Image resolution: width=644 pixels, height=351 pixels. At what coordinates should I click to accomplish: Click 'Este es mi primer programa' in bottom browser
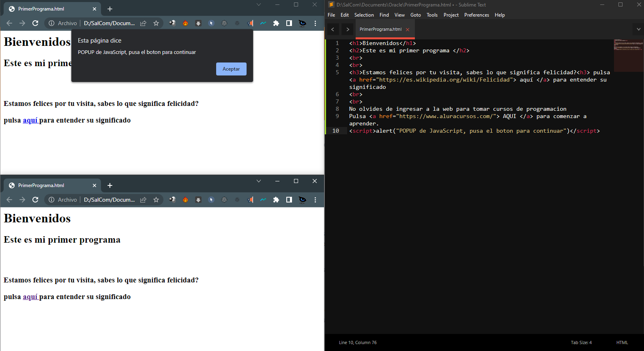coord(62,240)
